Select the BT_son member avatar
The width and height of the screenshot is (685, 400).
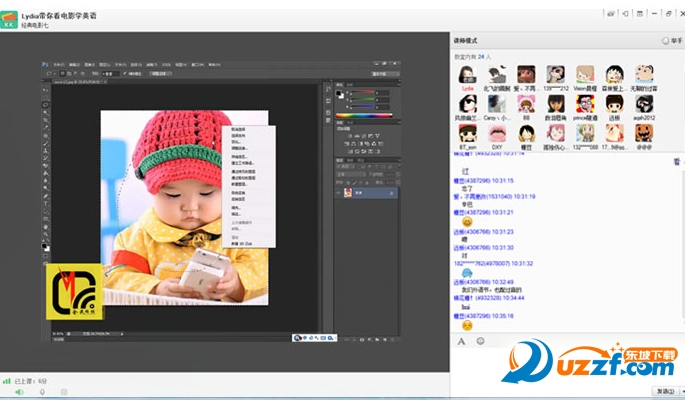pyautogui.click(x=467, y=133)
